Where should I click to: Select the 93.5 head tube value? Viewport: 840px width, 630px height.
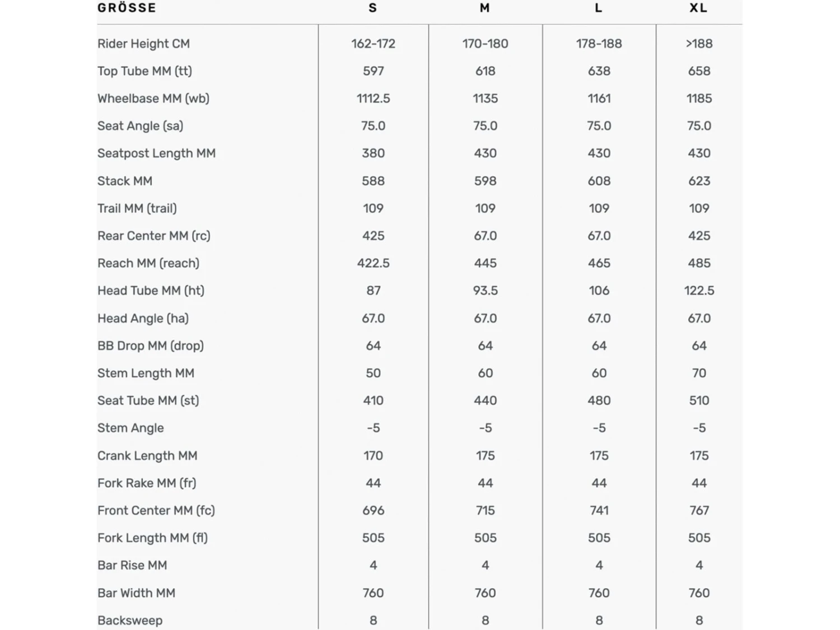(x=485, y=291)
